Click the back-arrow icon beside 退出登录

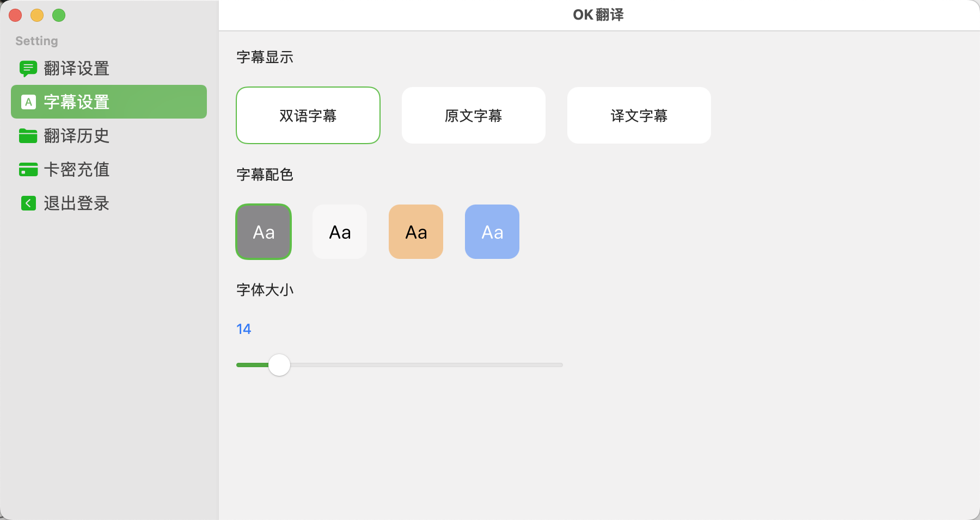tap(28, 203)
